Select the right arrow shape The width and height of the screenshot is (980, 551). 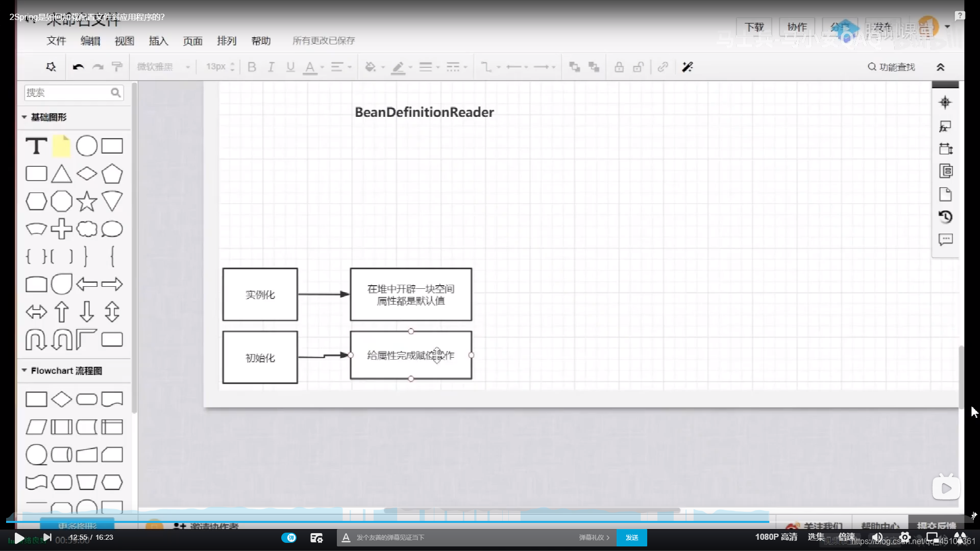[x=112, y=284]
